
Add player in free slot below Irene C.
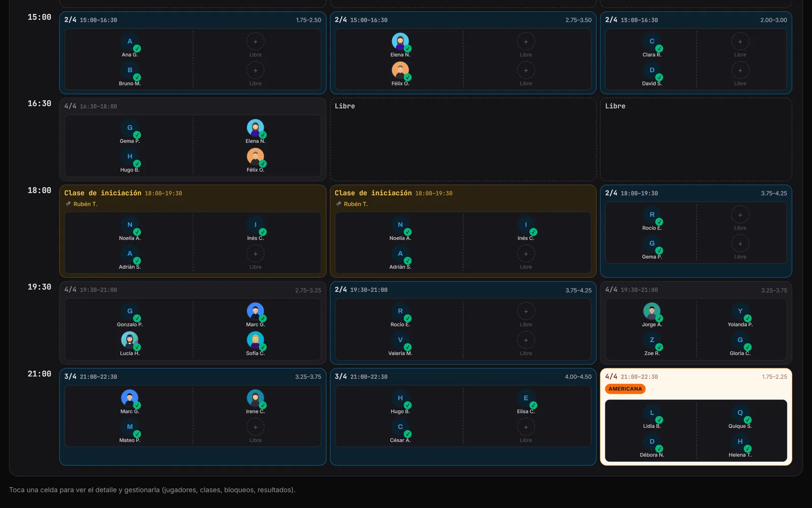tap(255, 427)
